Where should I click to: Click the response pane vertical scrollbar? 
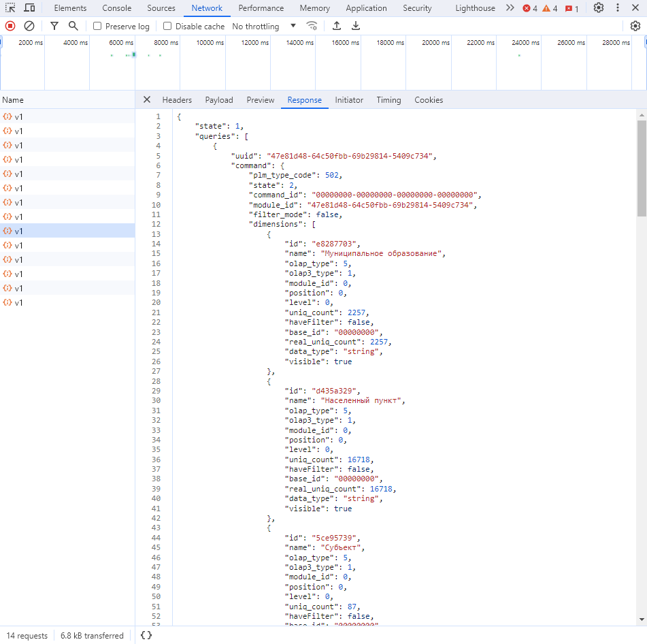coord(642,168)
